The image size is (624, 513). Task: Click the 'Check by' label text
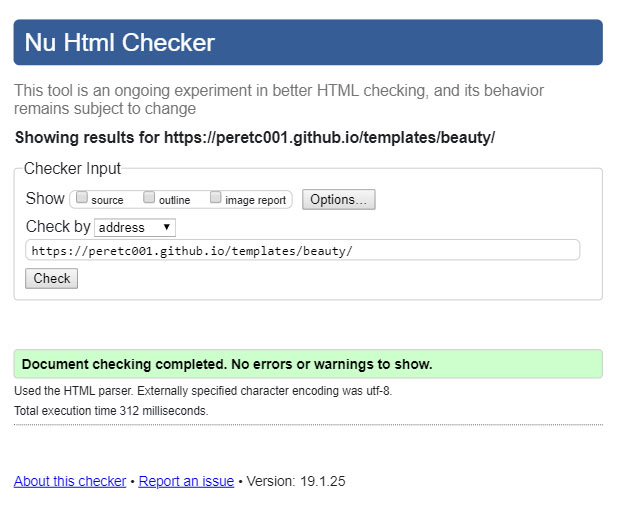(58, 226)
